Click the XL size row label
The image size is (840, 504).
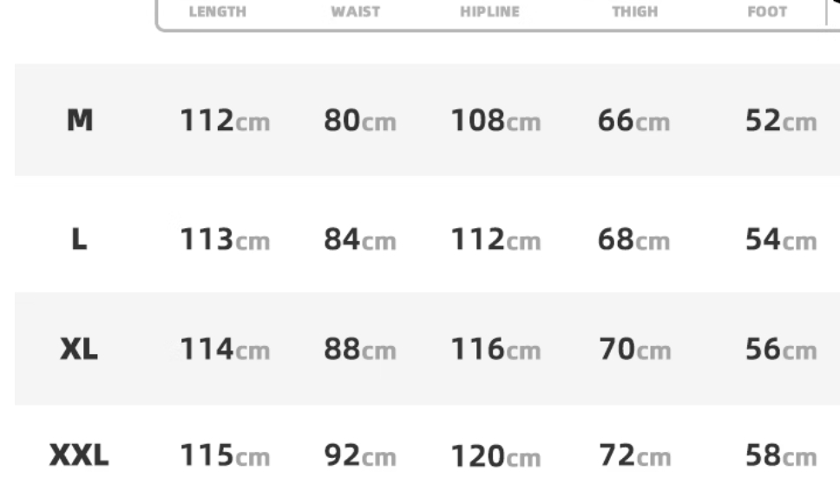79,350
